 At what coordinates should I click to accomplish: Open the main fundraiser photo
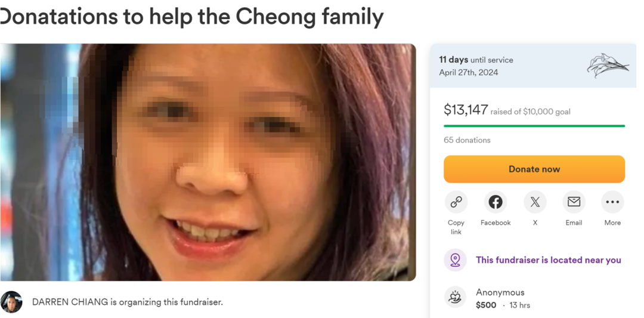(208, 162)
